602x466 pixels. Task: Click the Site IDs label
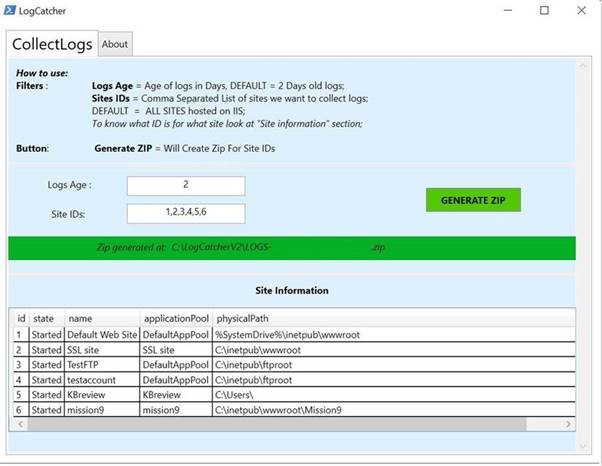(x=68, y=214)
